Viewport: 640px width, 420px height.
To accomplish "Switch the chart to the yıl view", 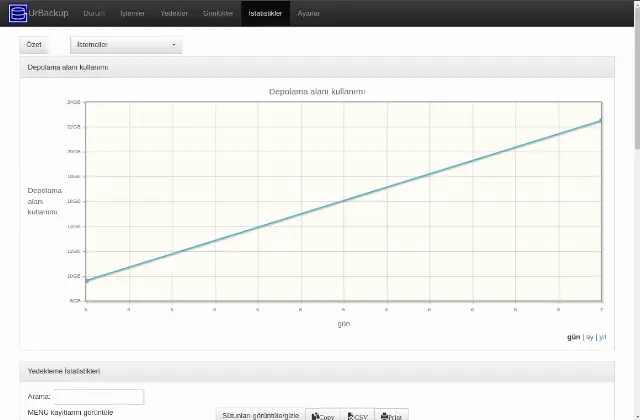I will [602, 337].
